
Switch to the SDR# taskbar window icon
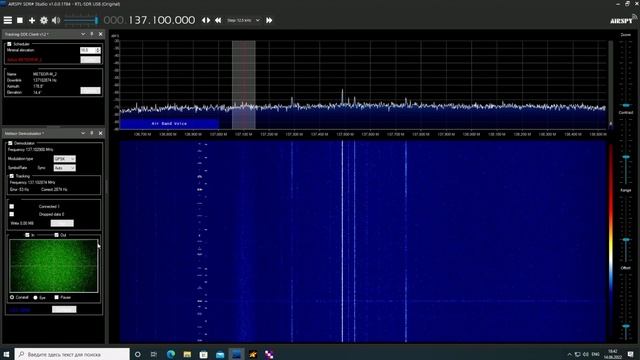[236, 354]
